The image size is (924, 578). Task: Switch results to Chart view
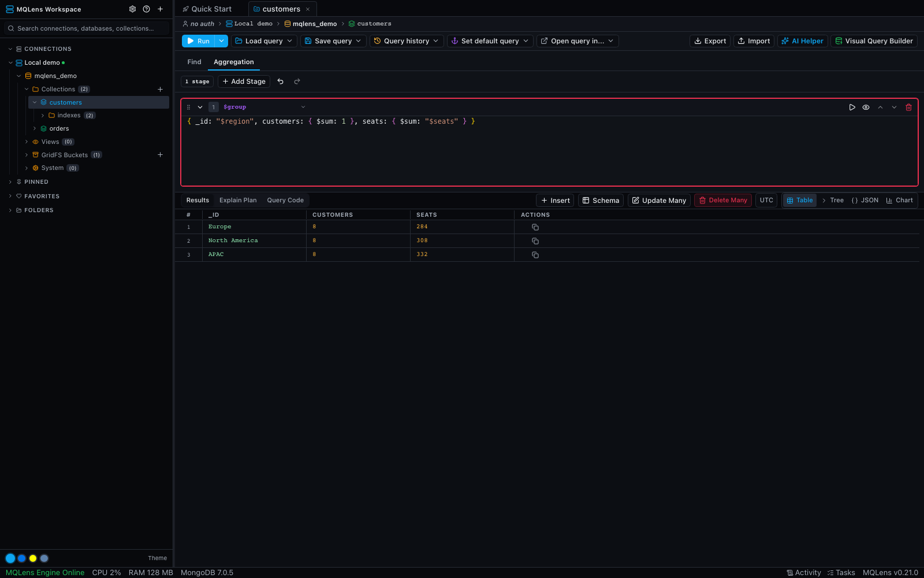pos(899,200)
